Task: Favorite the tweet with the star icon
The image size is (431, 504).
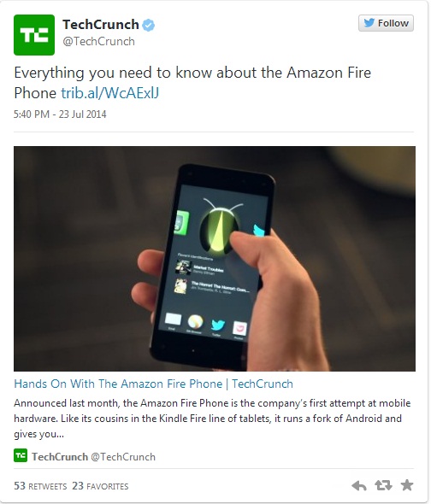Action: click(x=407, y=485)
